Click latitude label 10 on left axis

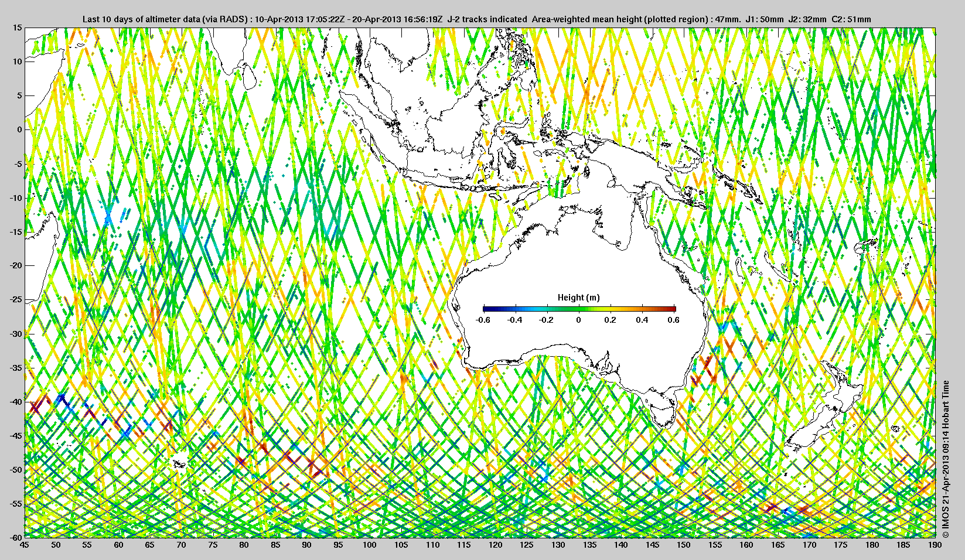click(x=18, y=62)
